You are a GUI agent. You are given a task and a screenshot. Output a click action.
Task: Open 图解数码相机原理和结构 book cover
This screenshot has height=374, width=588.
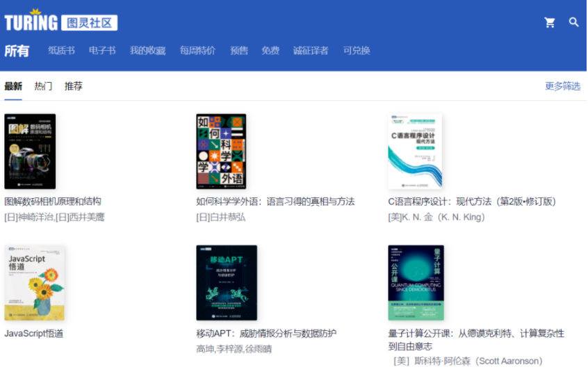[x=30, y=152]
